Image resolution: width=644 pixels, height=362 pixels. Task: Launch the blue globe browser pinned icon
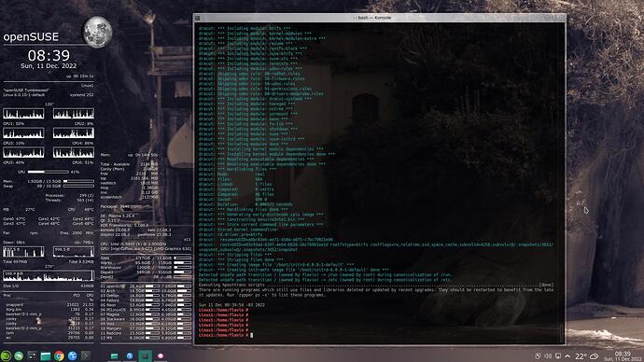pos(72,355)
